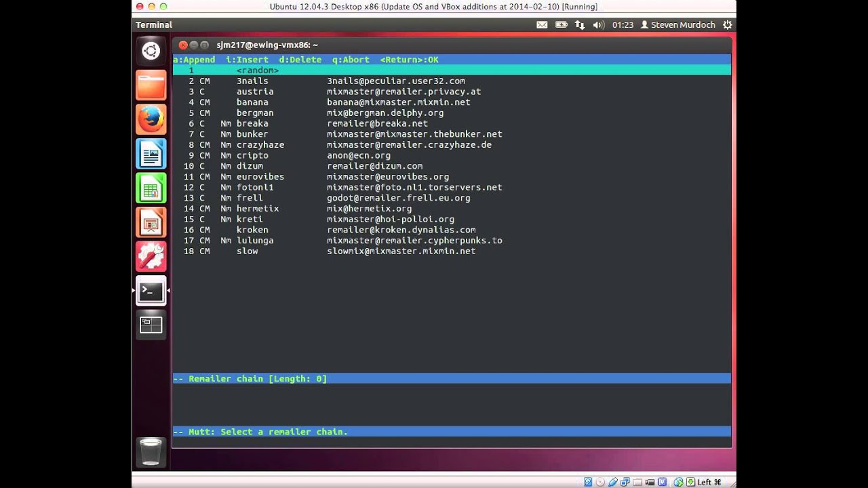868x488 pixels.
Task: Click the address godot@remailer.frell.eu.org
Action: click(x=398, y=198)
